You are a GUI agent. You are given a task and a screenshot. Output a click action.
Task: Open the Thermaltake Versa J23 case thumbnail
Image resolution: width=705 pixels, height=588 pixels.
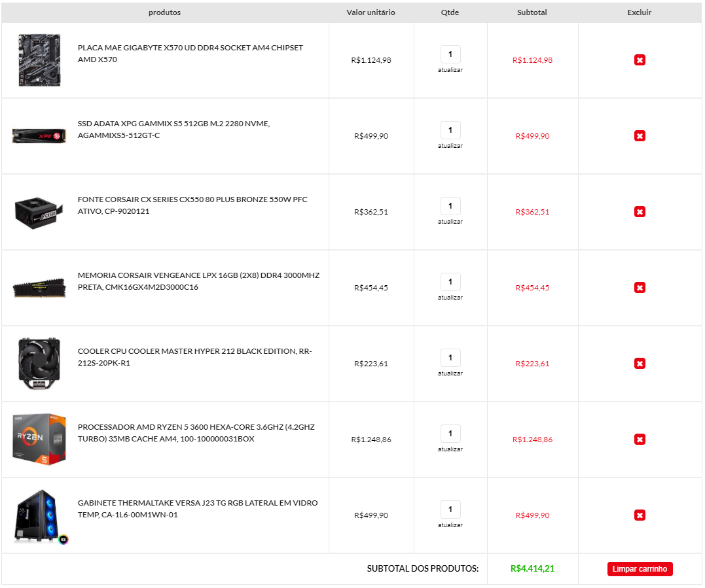(41, 517)
